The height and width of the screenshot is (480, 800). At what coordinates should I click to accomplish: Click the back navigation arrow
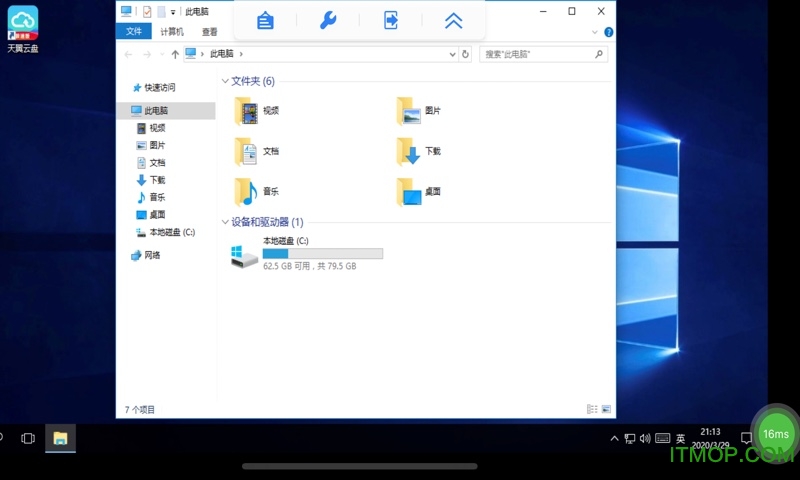coord(129,54)
